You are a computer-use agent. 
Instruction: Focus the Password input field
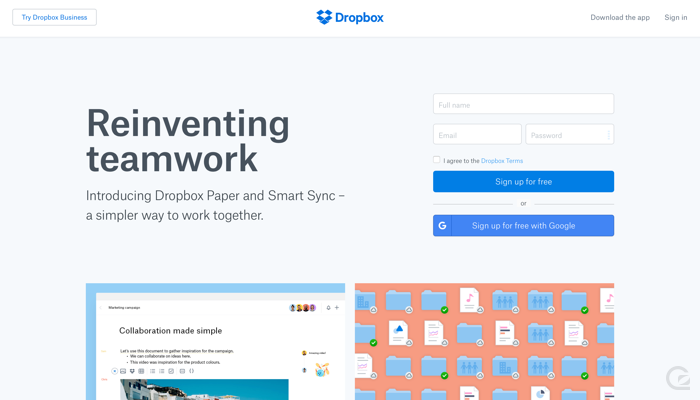coord(570,134)
